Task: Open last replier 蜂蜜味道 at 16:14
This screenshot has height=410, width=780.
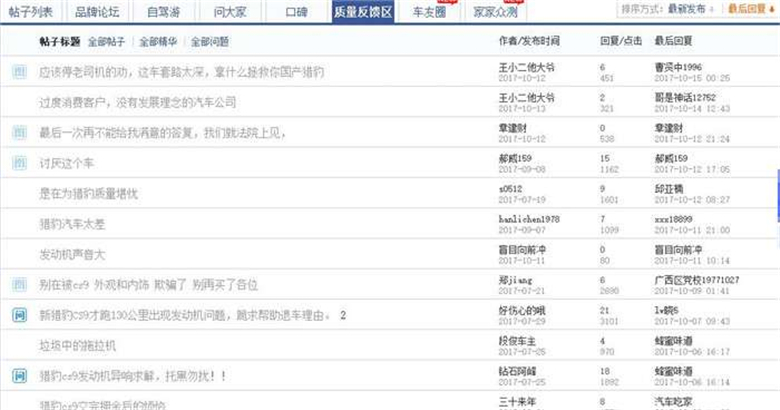Action: [674, 371]
